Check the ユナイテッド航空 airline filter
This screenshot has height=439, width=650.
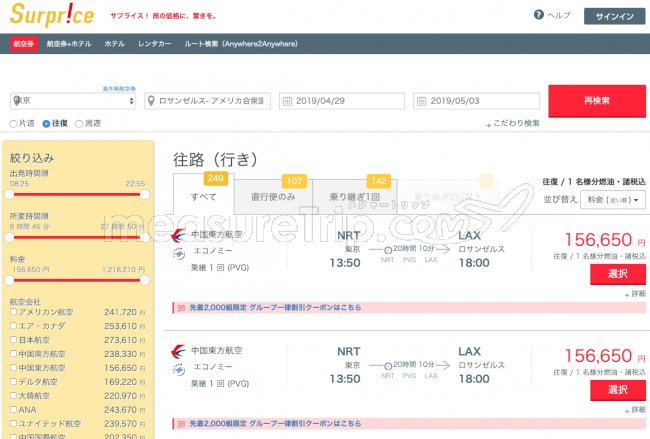(x=13, y=423)
